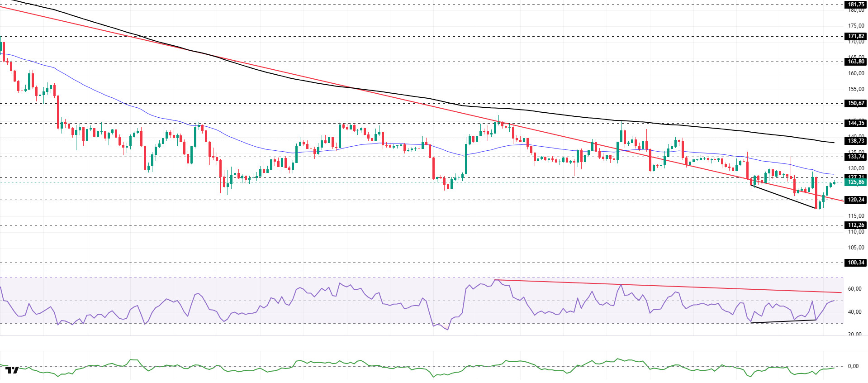Click the red descending trendline in RSI panel
Screen dimensions: 868x383
pyautogui.click(x=678, y=287)
